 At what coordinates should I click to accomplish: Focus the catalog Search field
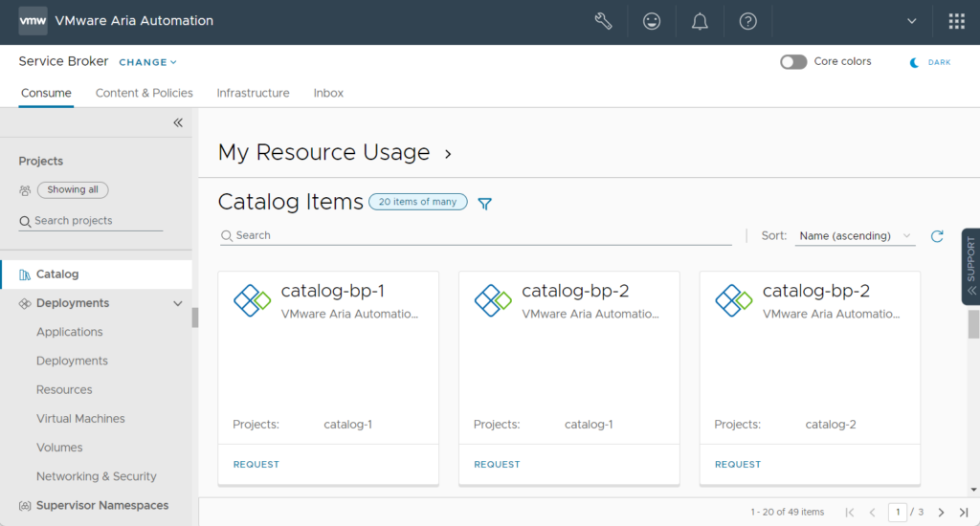tap(476, 235)
